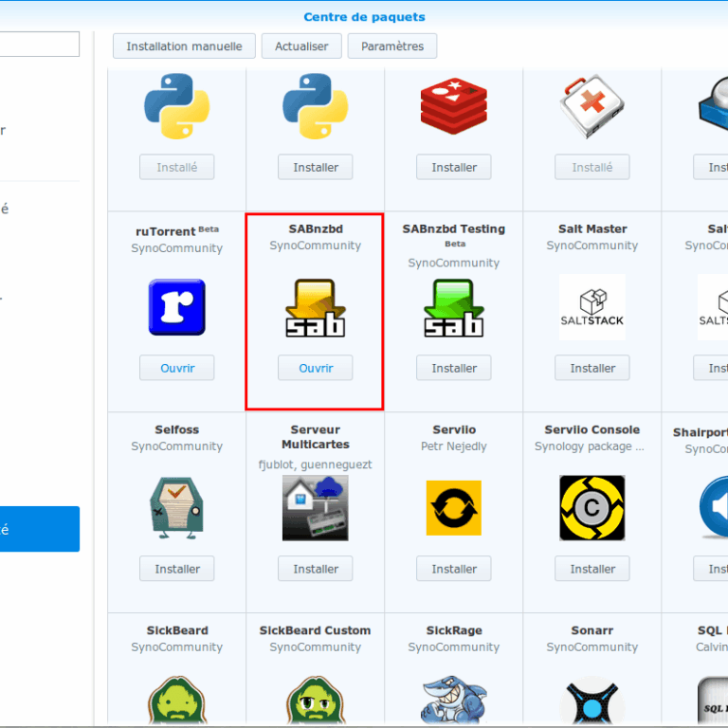Install the Redis package
The width and height of the screenshot is (728, 728).
[x=454, y=167]
